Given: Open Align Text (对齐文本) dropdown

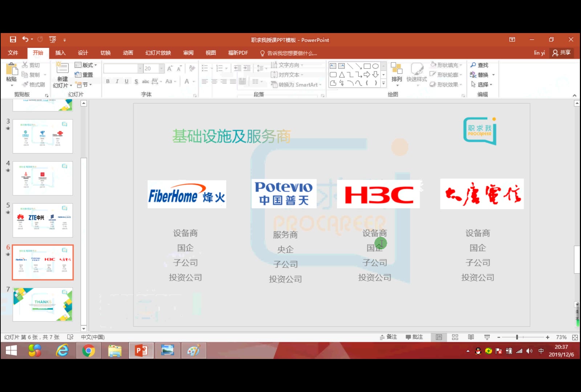Looking at the screenshot, I should pyautogui.click(x=287, y=75).
